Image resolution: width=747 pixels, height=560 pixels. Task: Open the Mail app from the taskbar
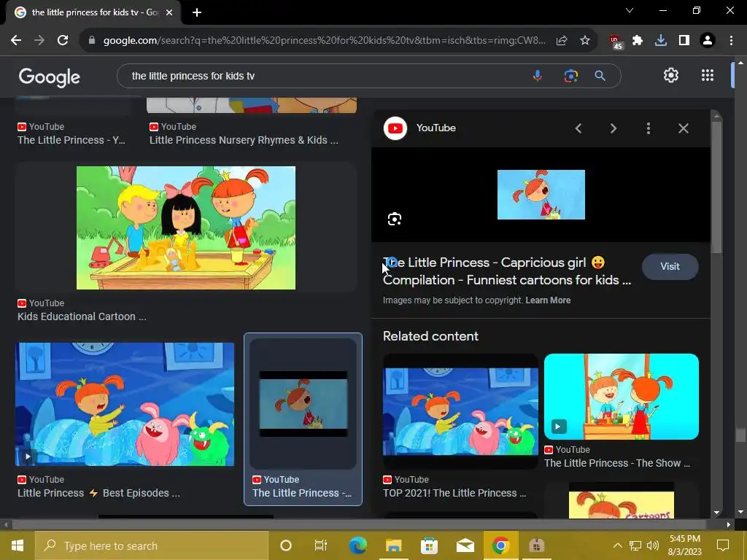465,545
